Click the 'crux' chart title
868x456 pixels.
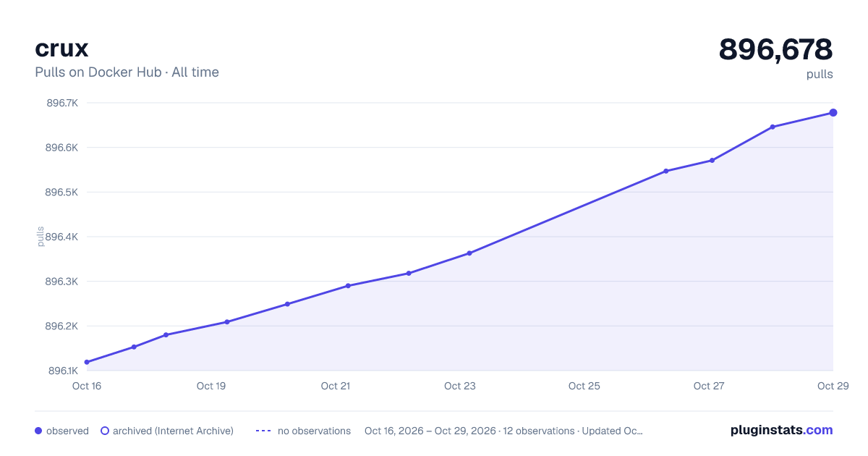pyautogui.click(x=61, y=48)
